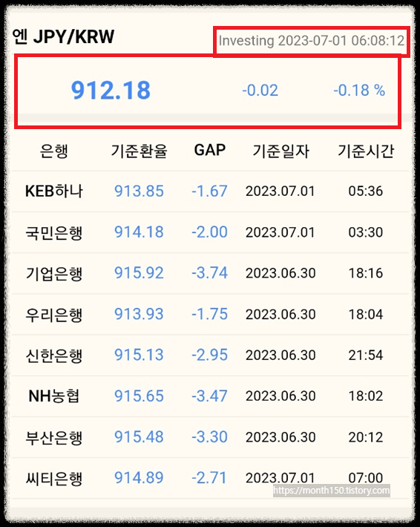Click 신한은행 time 21:54
Viewport: 420px width, 527px height.
(366, 356)
